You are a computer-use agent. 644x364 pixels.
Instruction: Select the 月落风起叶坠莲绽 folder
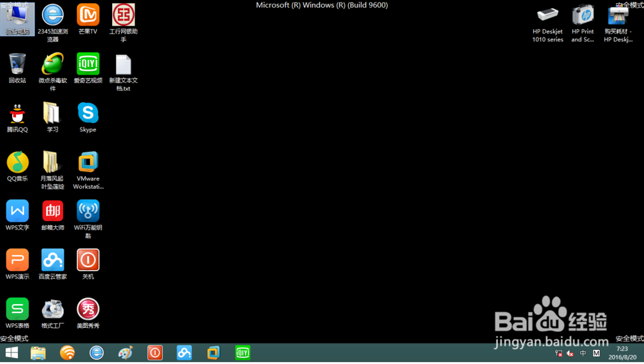(52, 169)
